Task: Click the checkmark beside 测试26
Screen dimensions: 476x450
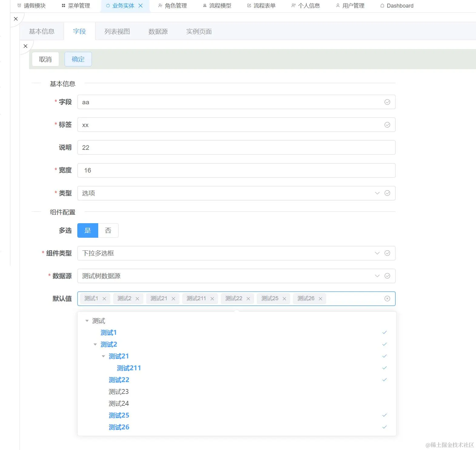Action: [x=384, y=427]
